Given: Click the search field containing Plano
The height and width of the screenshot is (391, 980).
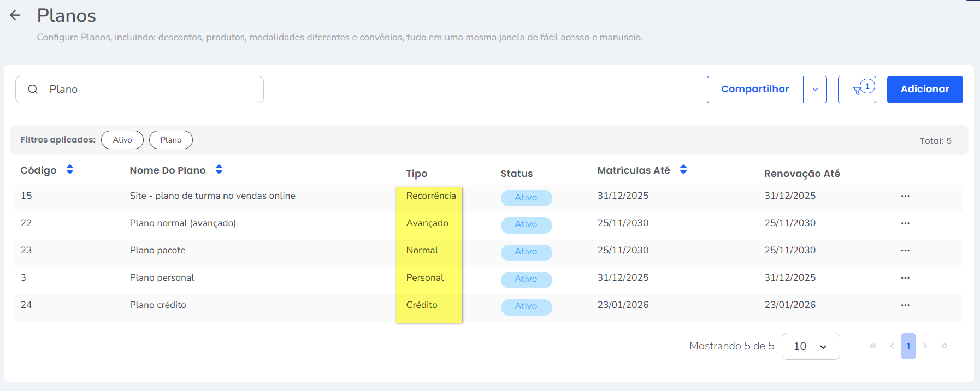Looking at the screenshot, I should pyautogui.click(x=147, y=90).
